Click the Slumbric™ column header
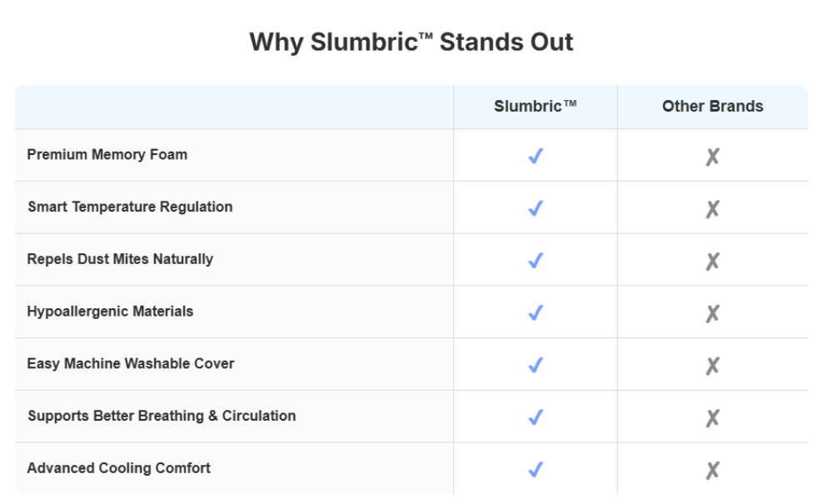The image size is (833, 504). tap(536, 107)
